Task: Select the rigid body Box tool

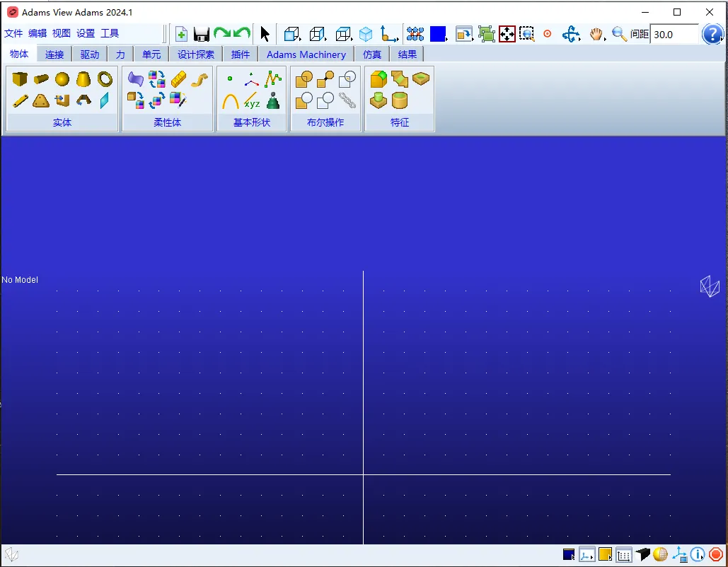Action: coord(20,79)
